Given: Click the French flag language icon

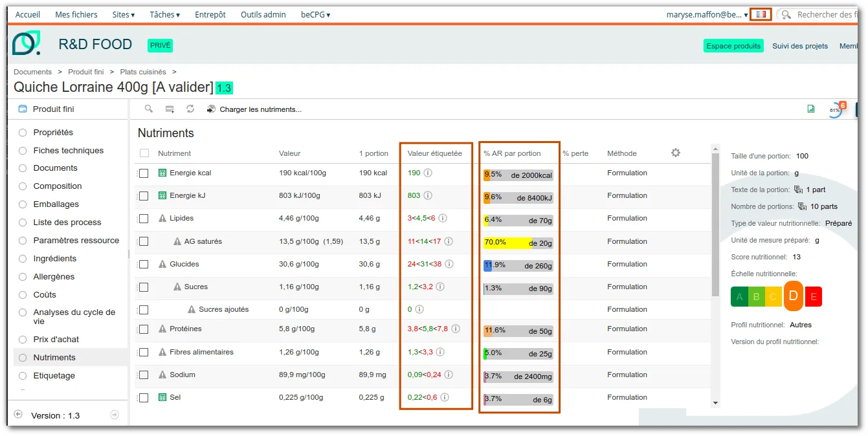Looking at the screenshot, I should tap(761, 14).
